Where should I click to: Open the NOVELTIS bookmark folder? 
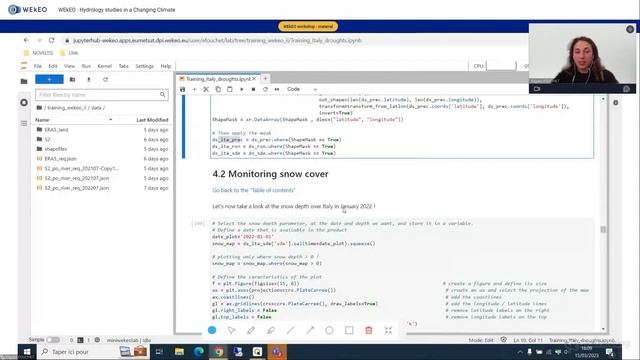pos(38,53)
